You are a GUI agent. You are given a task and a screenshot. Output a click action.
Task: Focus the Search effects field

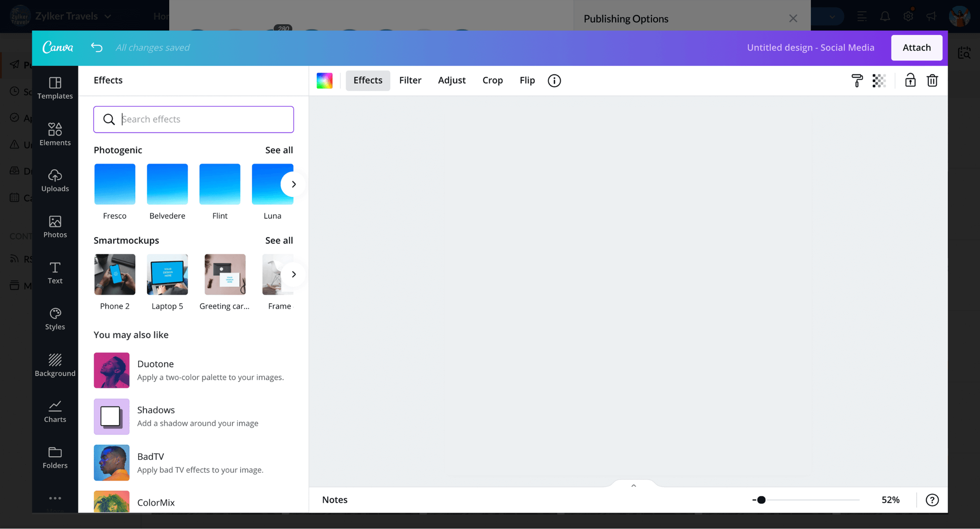202,119
